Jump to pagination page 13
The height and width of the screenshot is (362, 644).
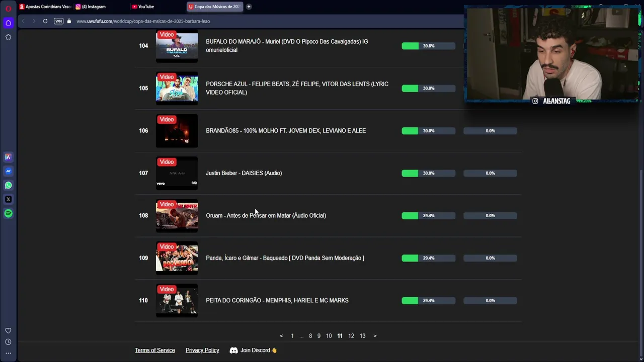[363, 336]
